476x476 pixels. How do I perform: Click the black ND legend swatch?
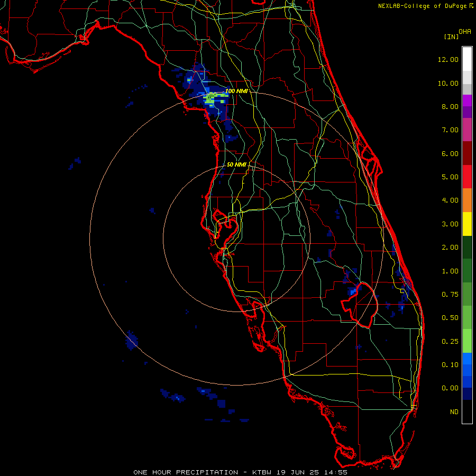coord(467,411)
